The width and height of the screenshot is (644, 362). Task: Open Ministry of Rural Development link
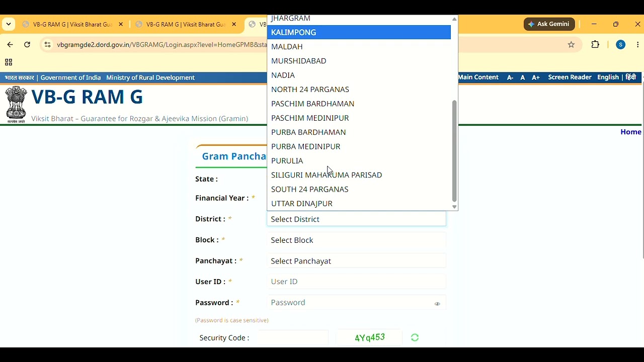(150, 77)
